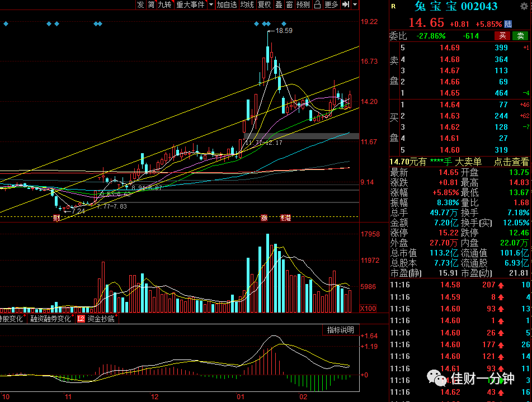Toggle 均线 moving average lines

(x=247, y=4)
